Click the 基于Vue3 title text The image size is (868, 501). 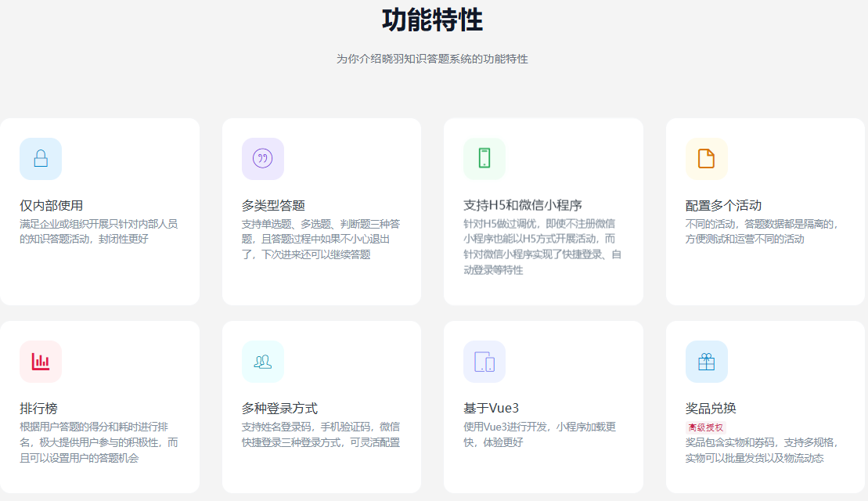tap(491, 409)
